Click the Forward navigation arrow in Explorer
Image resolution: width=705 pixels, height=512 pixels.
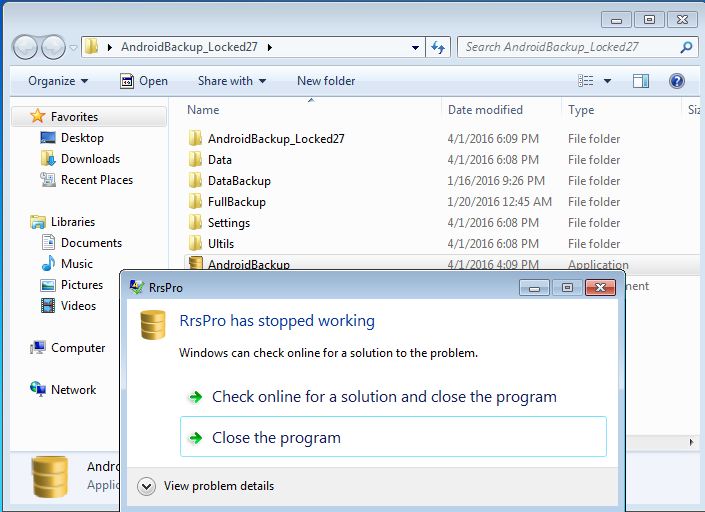point(53,47)
